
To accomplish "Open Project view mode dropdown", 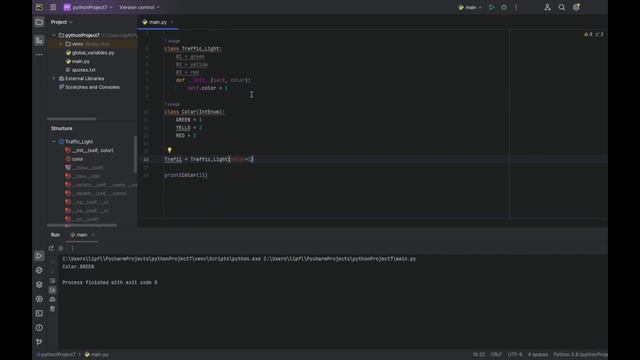I will click(x=61, y=22).
